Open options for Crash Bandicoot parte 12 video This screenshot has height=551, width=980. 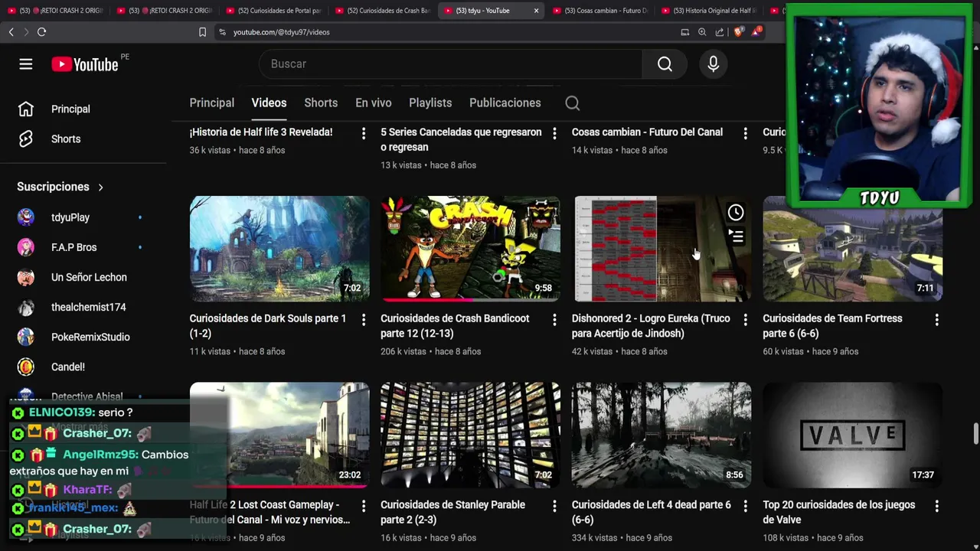coord(554,319)
